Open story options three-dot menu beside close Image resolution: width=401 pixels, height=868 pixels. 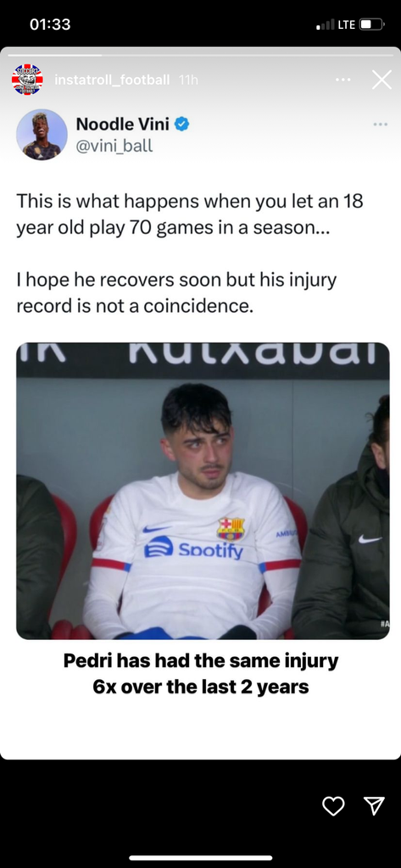pos(343,80)
